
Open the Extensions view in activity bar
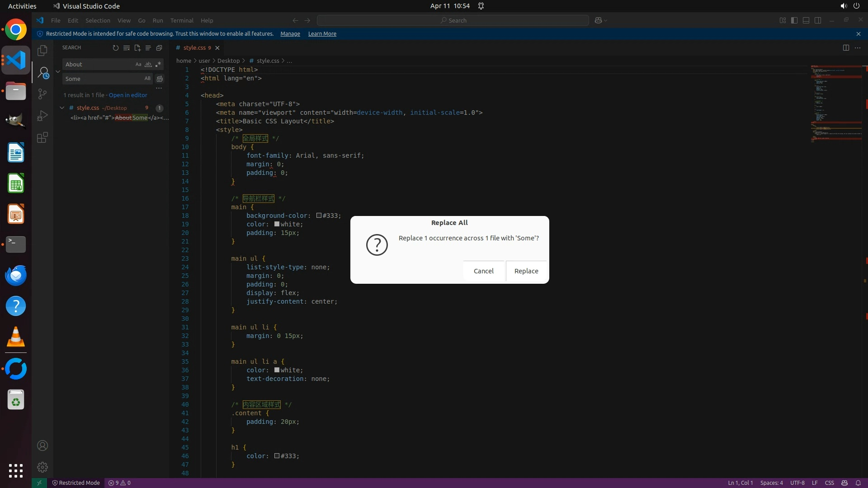[x=42, y=138]
